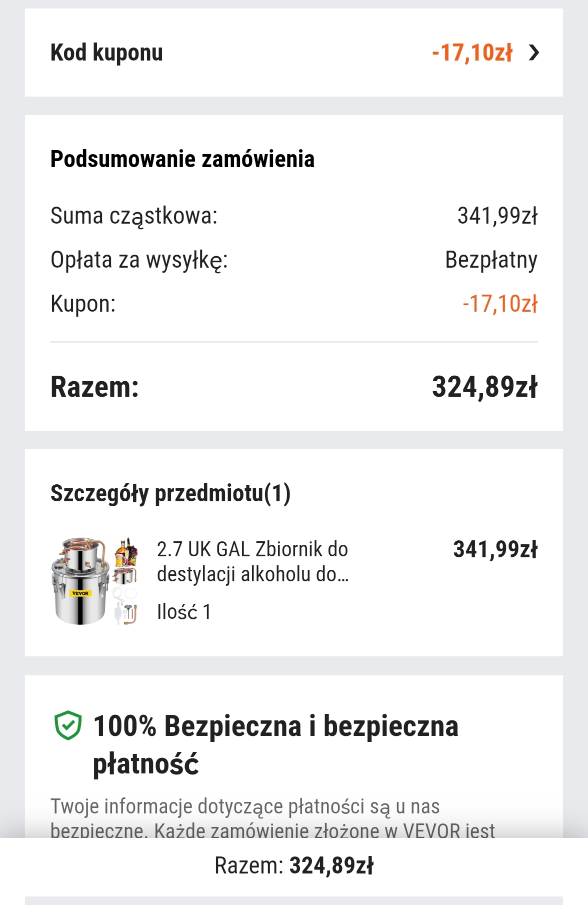Tap the Razem 324,89zł summary total

[484, 387]
